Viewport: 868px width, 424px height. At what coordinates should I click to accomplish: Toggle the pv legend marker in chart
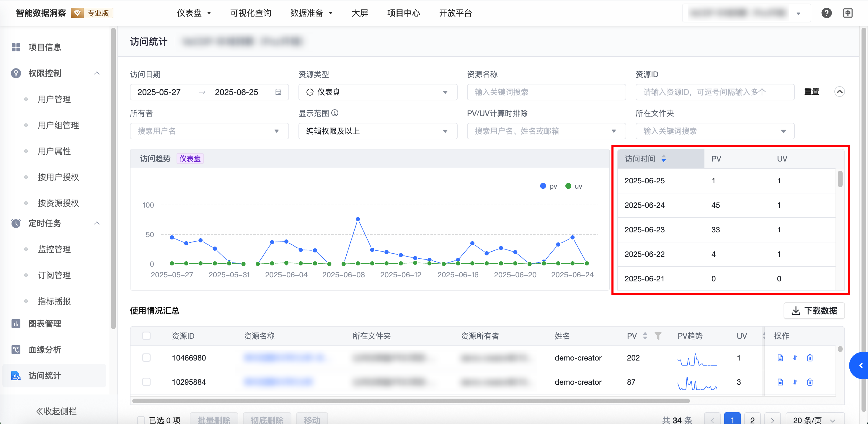543,186
